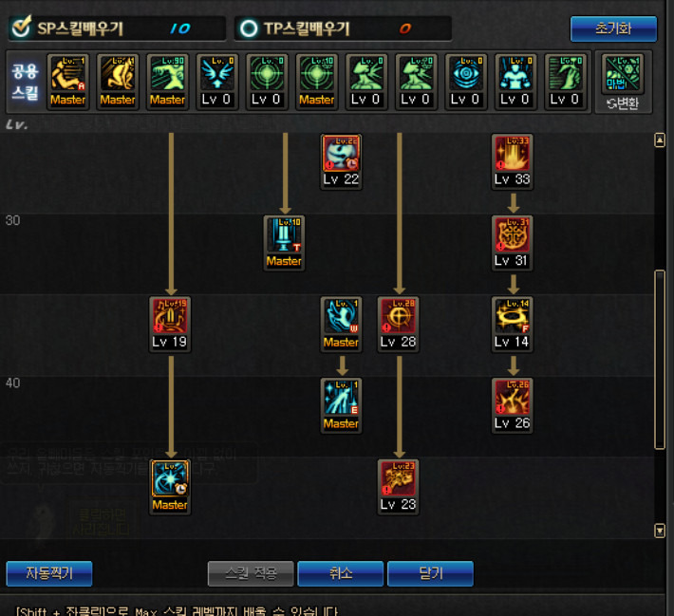This screenshot has width=674, height=616.
Task: Select the TP skill learning mode radio
Action: tap(249, 28)
